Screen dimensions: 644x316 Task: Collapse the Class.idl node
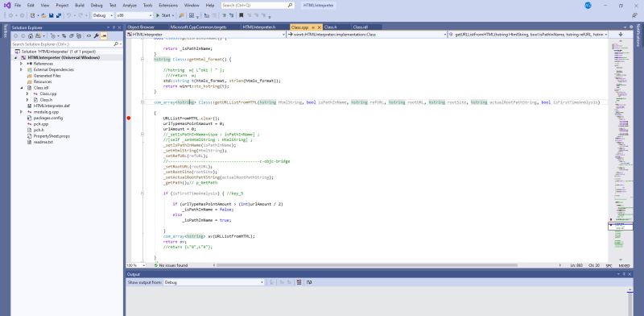[x=22, y=88]
